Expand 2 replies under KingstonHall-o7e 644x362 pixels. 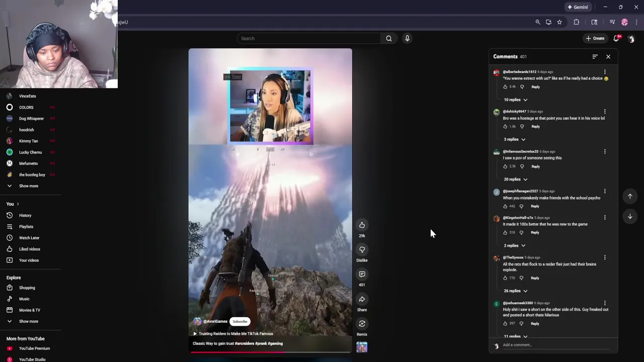(x=515, y=245)
